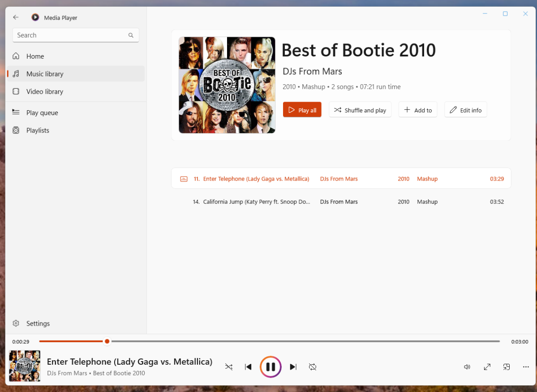Minimize the Media Player window
Screen dimensions: 537x392
(485, 14)
